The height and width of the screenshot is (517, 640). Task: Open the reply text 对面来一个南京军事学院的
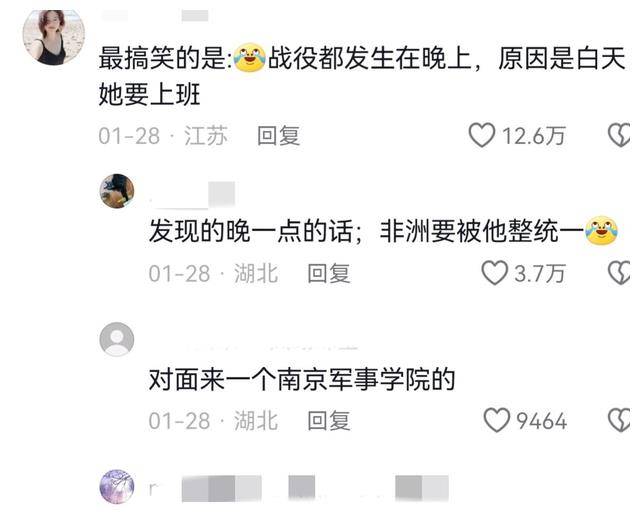click(x=302, y=379)
